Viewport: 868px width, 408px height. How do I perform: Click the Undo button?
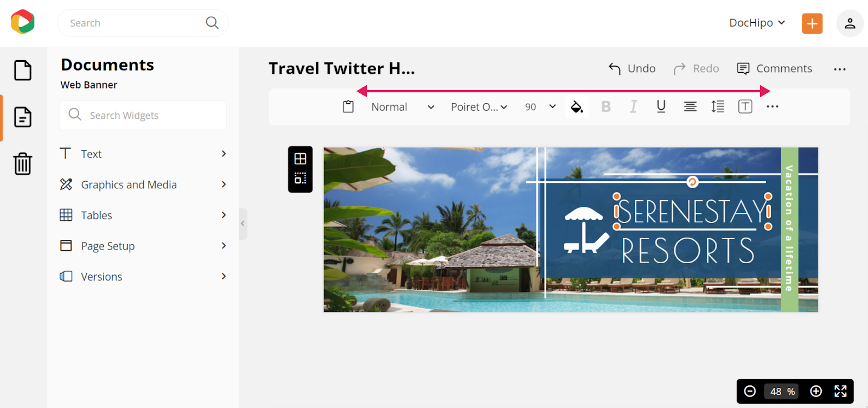(632, 69)
